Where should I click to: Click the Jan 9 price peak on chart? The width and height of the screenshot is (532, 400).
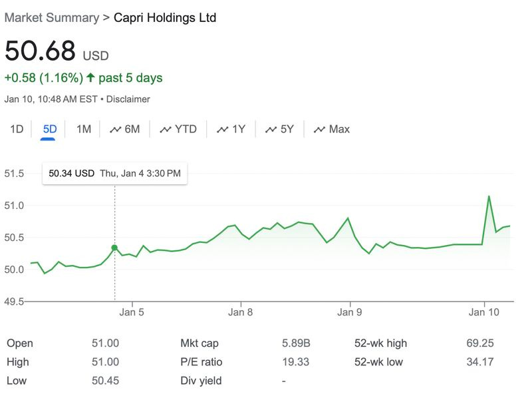pyautogui.click(x=348, y=218)
